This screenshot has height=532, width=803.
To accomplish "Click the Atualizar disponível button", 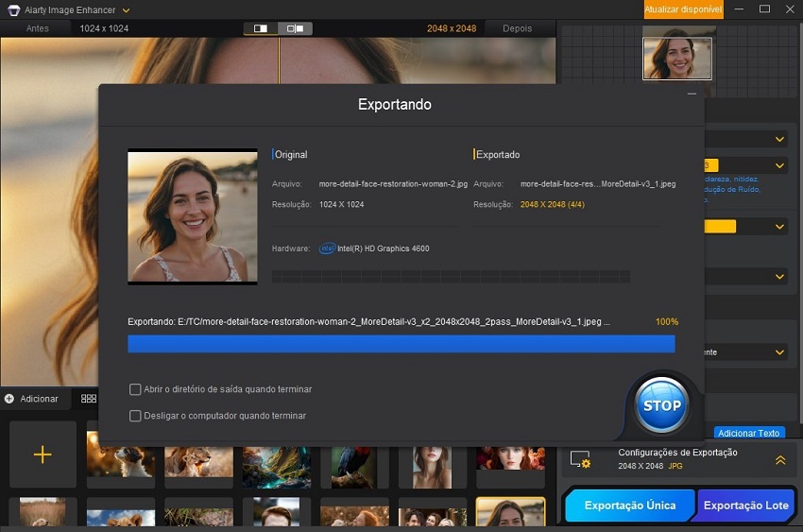I will point(683,9).
